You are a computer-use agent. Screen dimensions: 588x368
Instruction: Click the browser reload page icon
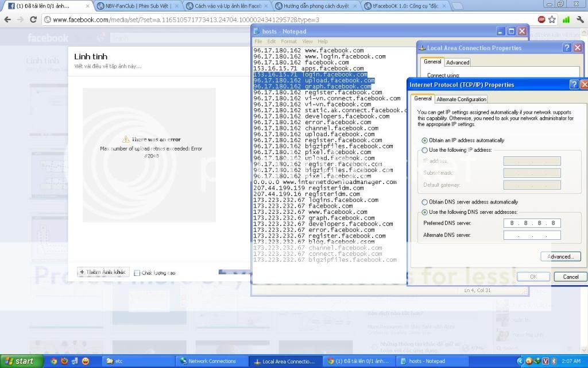coord(34,20)
